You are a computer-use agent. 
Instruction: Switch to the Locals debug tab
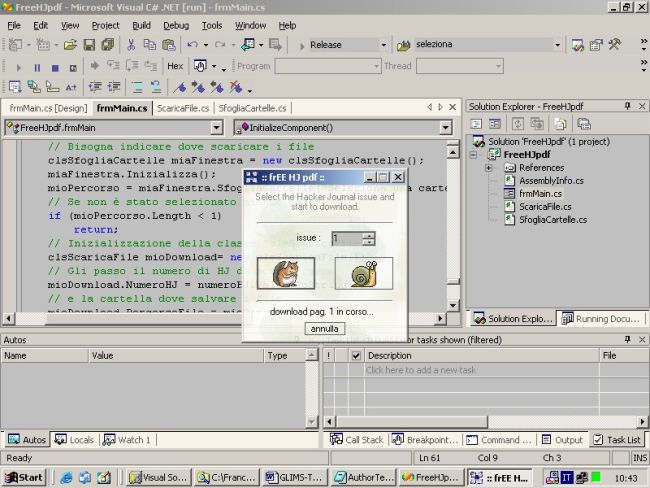pyautogui.click(x=75, y=440)
